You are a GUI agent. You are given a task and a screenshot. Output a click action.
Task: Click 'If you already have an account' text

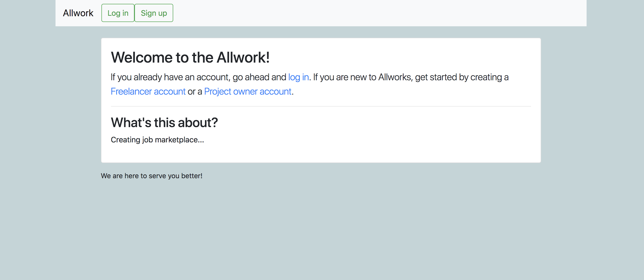170,77
